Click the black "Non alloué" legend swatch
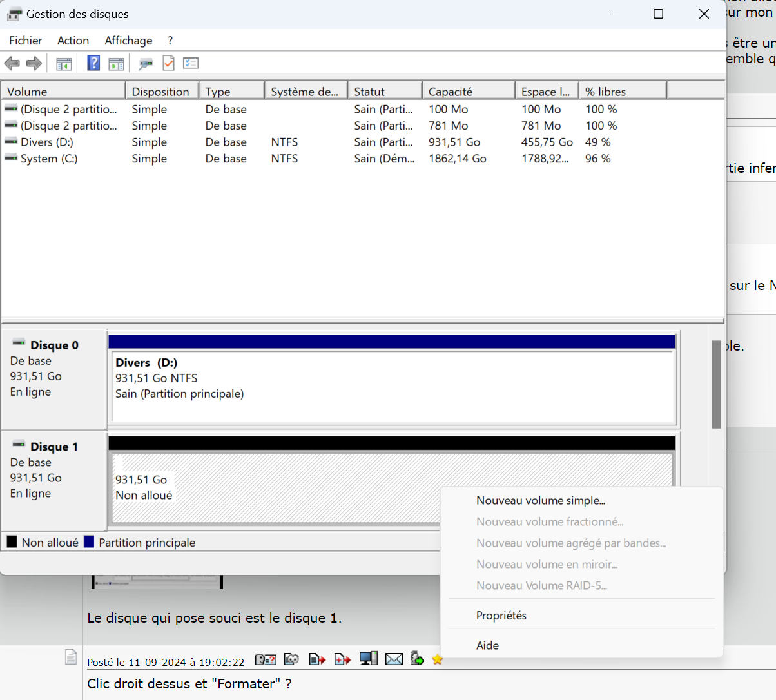Image resolution: width=776 pixels, height=700 pixels. [x=12, y=542]
